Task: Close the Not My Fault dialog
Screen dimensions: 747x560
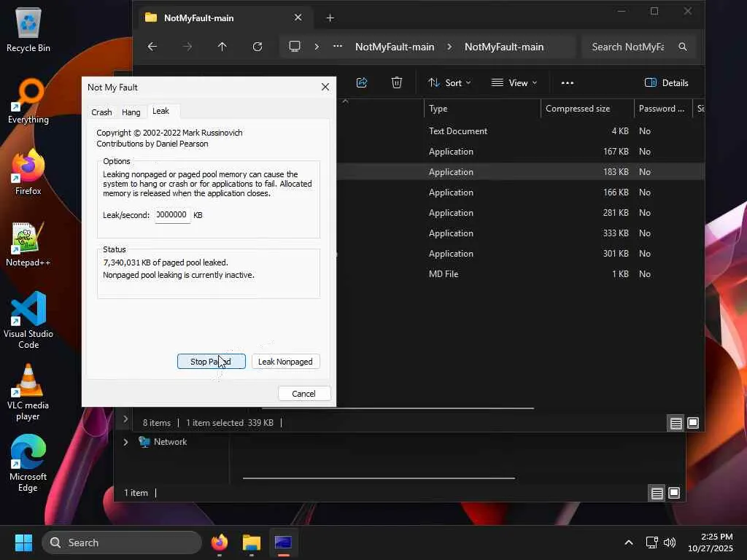Action: click(x=325, y=87)
